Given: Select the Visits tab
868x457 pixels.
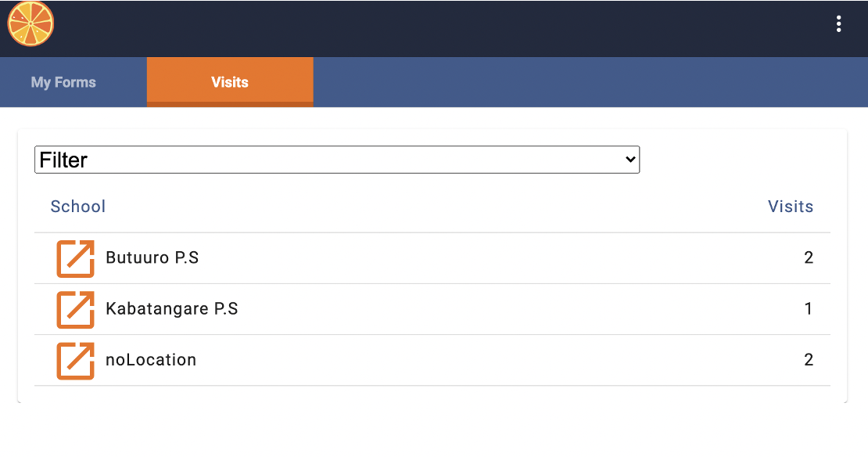Looking at the screenshot, I should (x=230, y=82).
